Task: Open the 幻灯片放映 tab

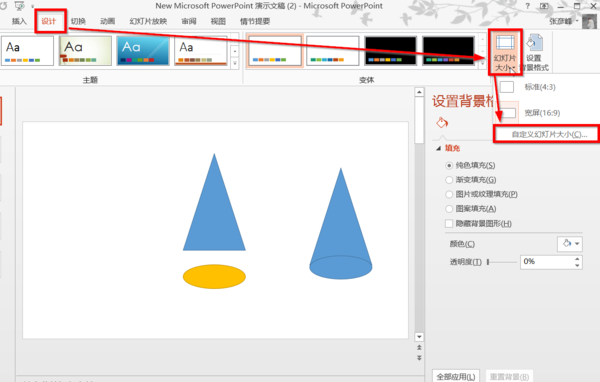Action: (148, 21)
